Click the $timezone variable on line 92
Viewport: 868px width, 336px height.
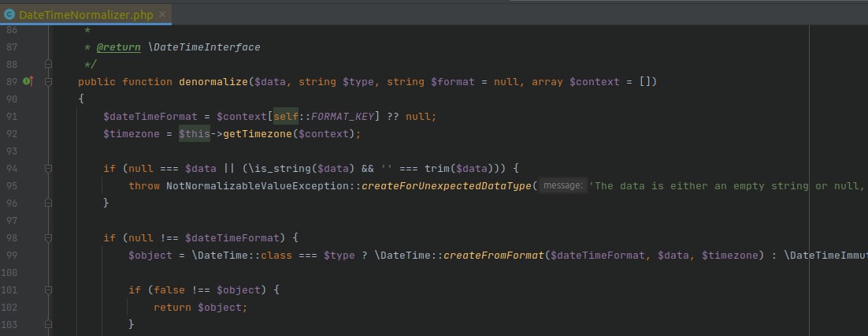[x=132, y=133]
